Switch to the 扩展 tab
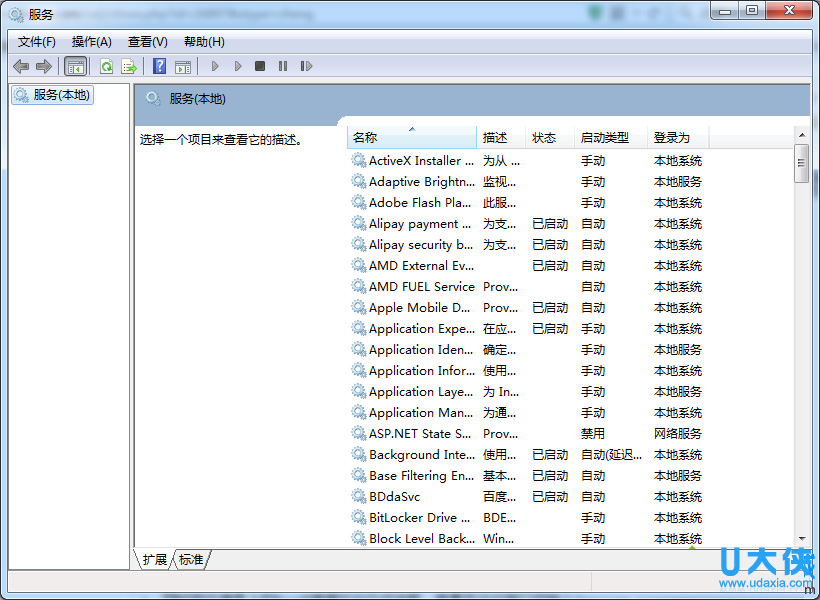Image resolution: width=820 pixels, height=600 pixels. coord(154,560)
